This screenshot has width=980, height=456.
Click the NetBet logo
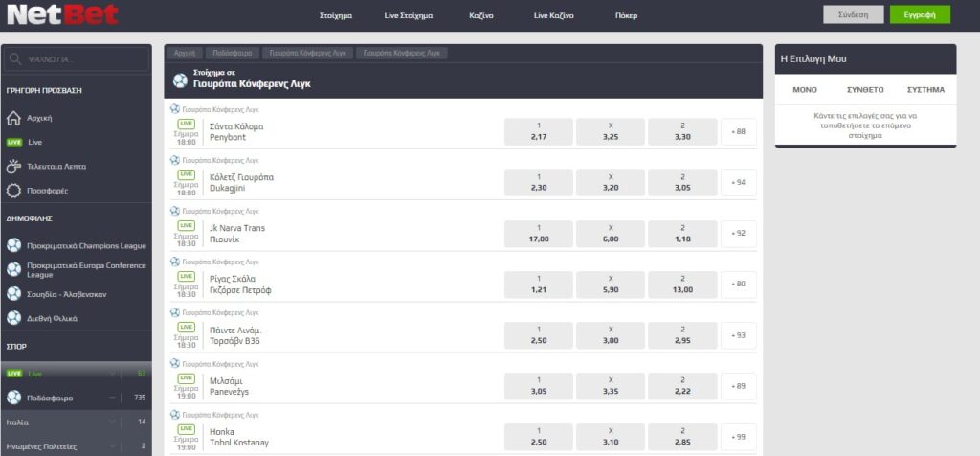click(x=62, y=14)
